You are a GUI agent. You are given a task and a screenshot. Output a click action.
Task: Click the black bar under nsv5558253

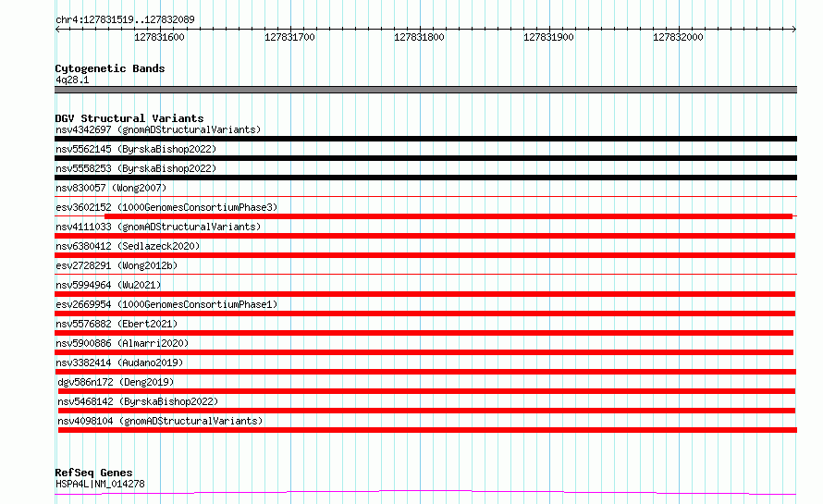[x=425, y=178]
